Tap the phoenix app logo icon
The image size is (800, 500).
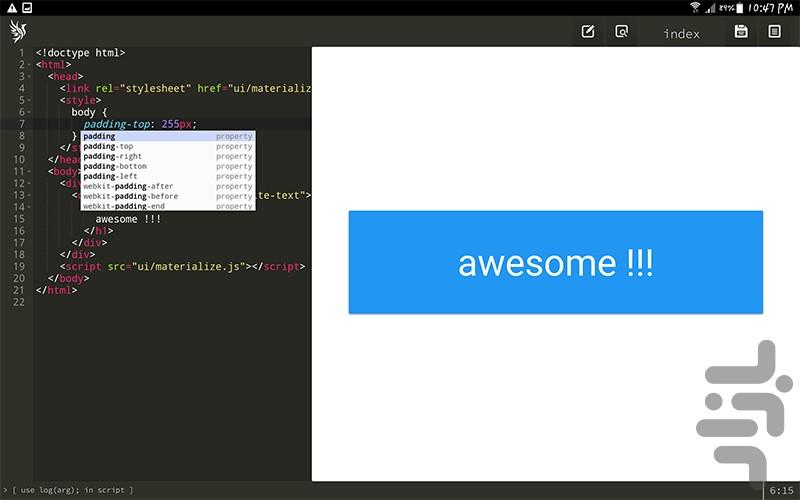click(x=18, y=32)
